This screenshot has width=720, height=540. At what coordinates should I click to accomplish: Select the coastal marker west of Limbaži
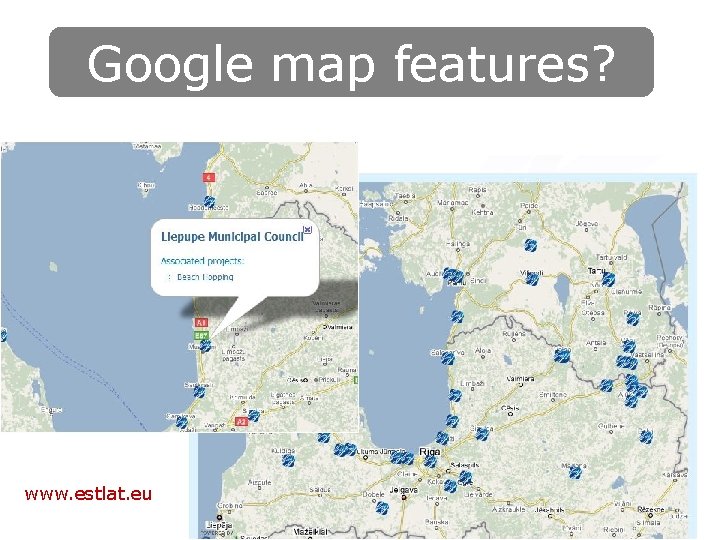(x=455, y=395)
